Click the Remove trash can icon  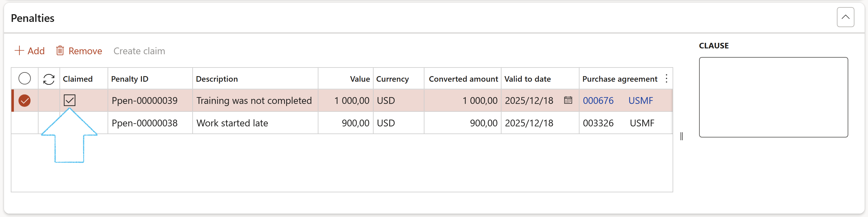(60, 51)
